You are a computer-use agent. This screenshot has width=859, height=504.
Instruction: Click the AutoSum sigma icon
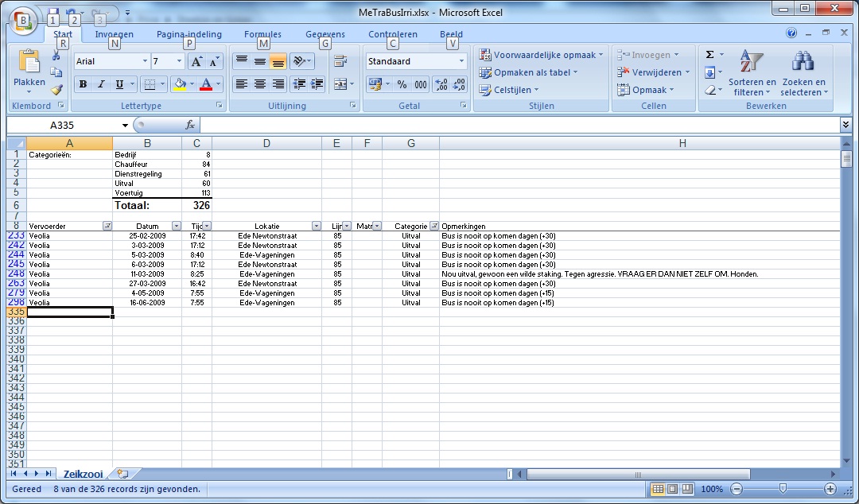point(709,55)
